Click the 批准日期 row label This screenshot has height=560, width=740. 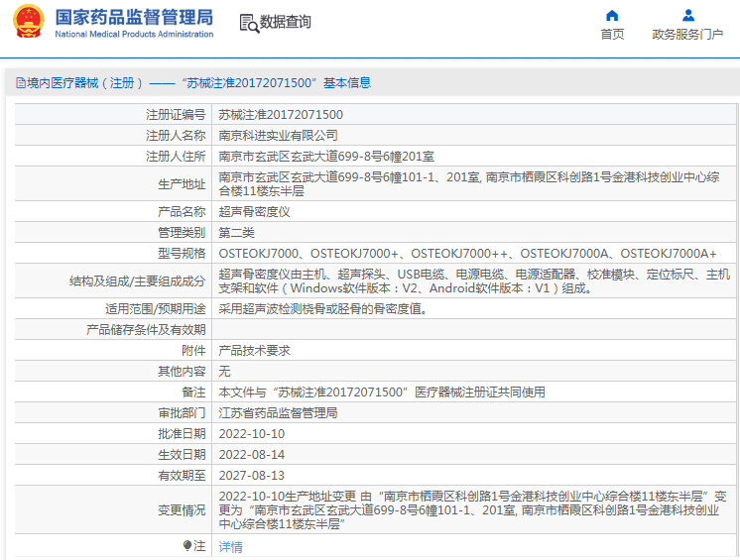(x=182, y=434)
